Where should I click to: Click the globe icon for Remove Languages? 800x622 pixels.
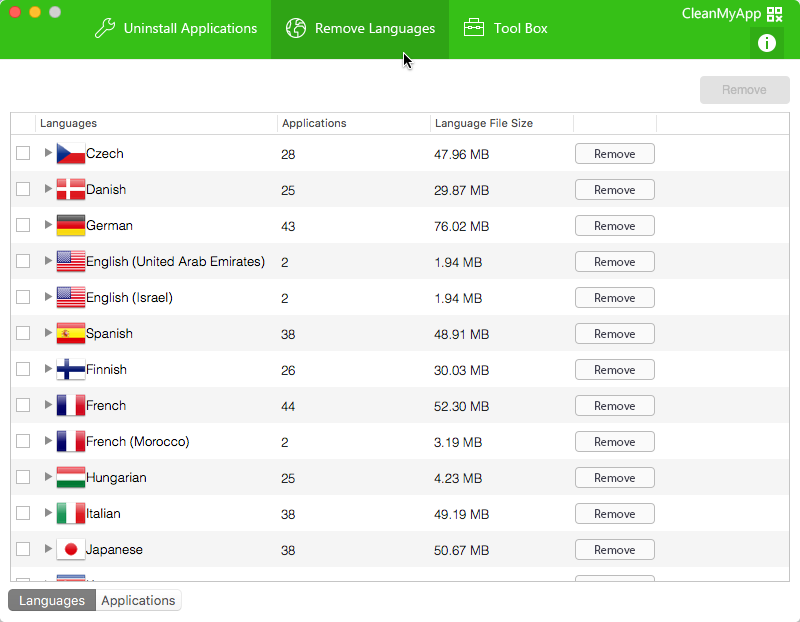pyautogui.click(x=295, y=28)
